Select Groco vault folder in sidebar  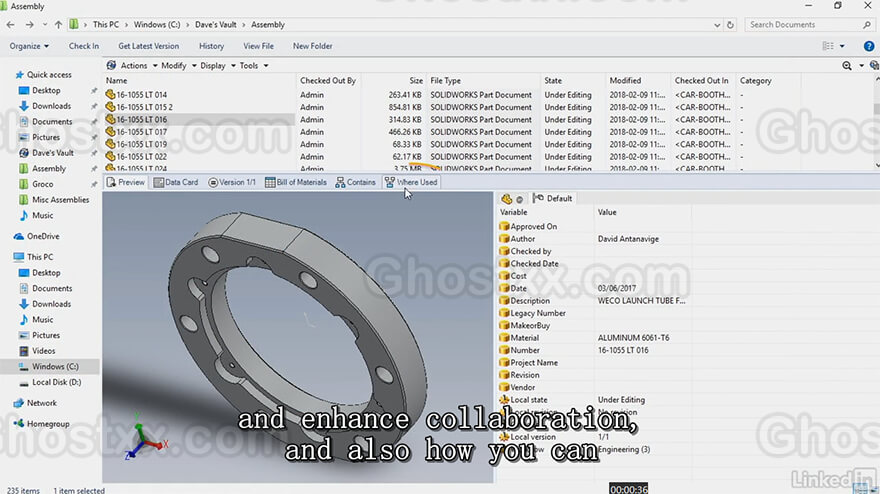[x=43, y=184]
